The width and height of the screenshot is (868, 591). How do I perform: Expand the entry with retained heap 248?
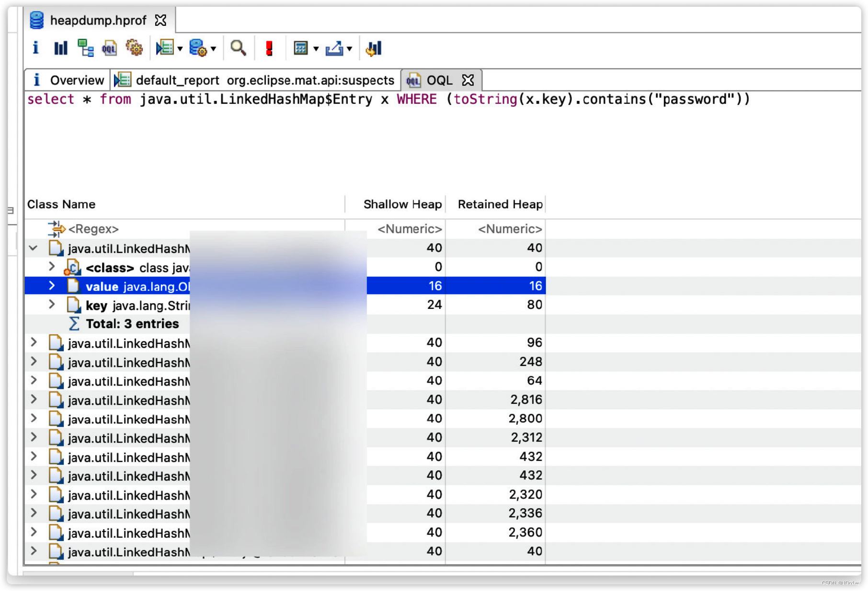(34, 361)
